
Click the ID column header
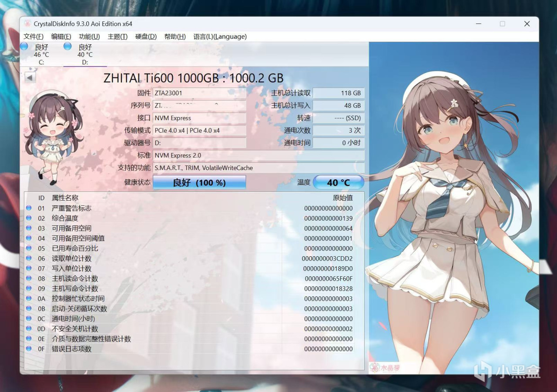(x=41, y=198)
